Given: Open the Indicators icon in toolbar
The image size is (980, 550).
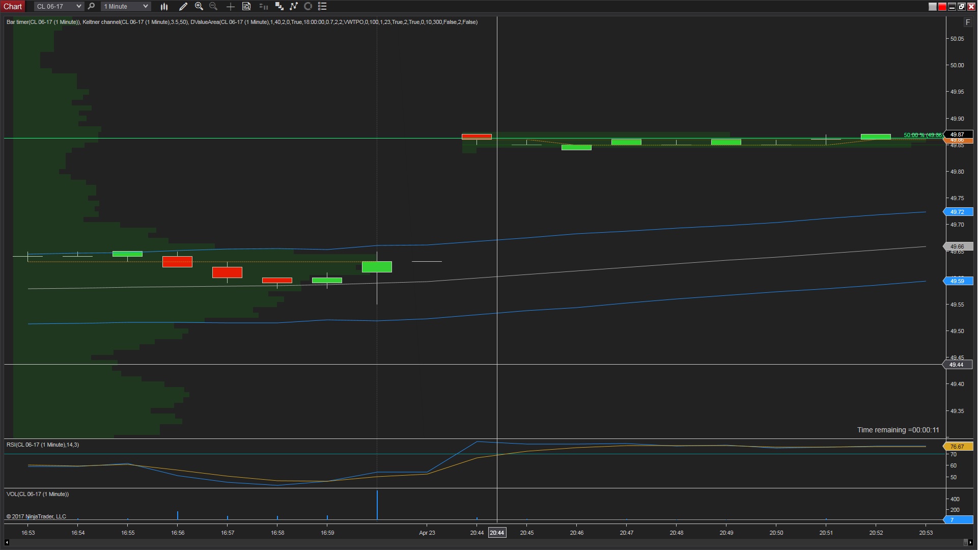Looking at the screenshot, I should [294, 7].
